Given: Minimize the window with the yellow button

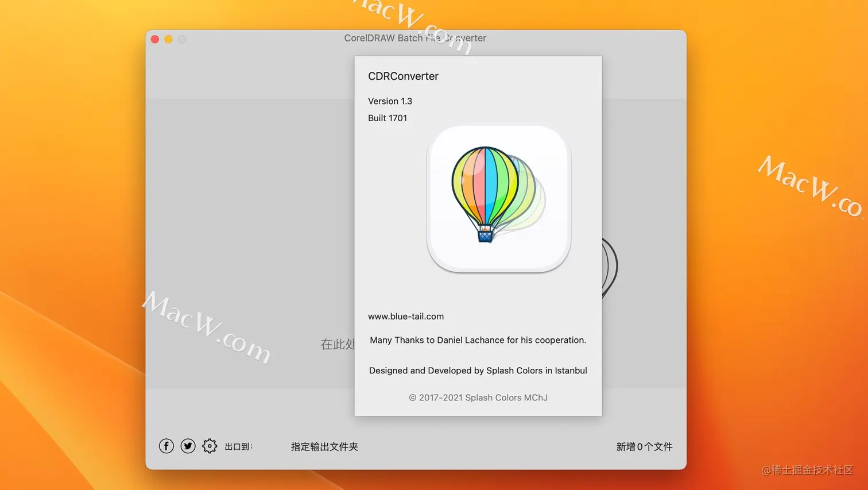Looking at the screenshot, I should click(168, 39).
